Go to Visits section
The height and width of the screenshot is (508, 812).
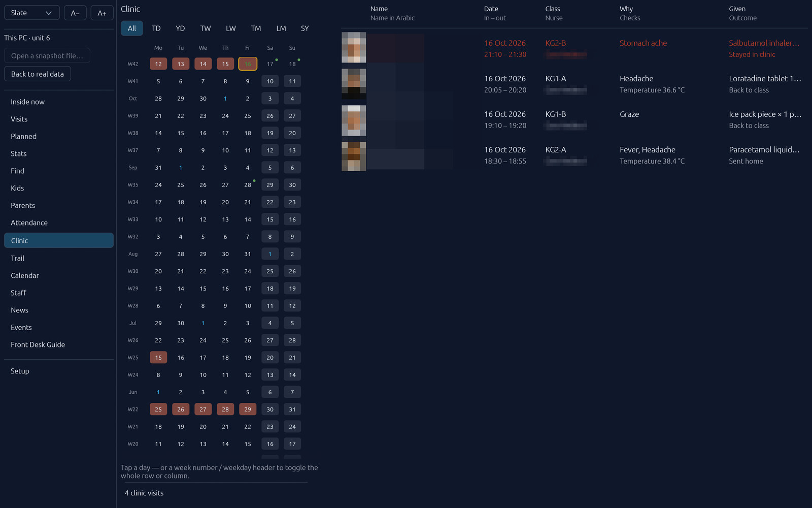(58, 119)
